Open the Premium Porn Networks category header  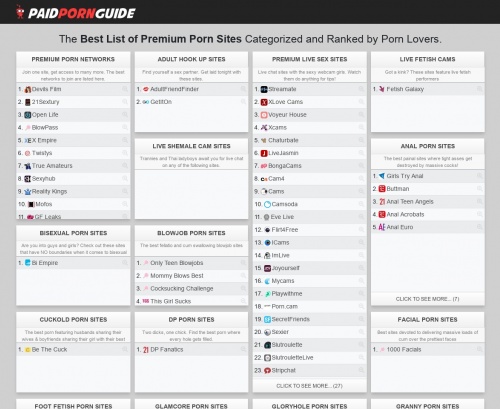73,59
